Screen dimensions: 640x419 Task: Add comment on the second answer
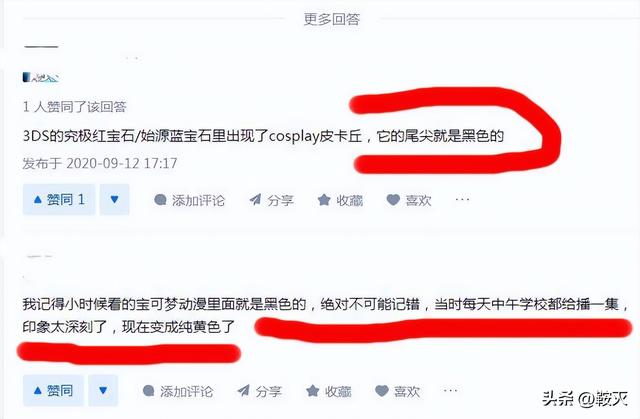[x=178, y=392]
